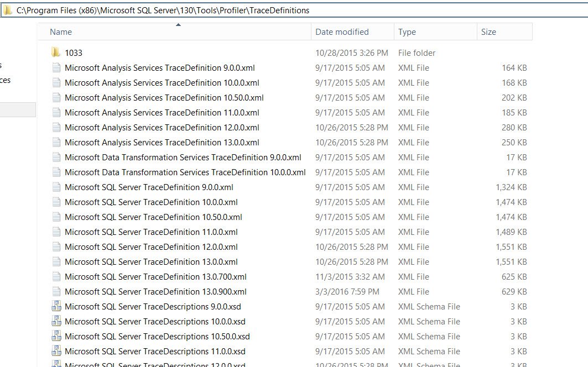Screen dimensions: 588x367
Task: Select icon of Analysis Services TraceDefinition 12.0.0.xml
Action: point(56,128)
